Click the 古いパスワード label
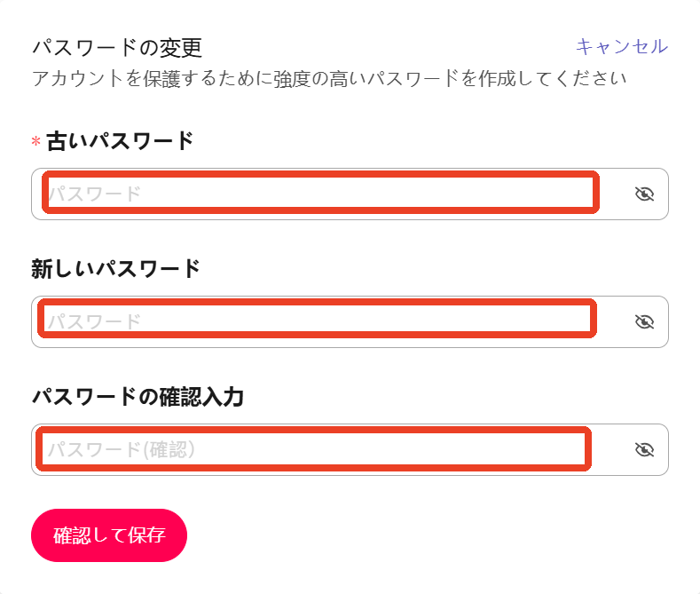This screenshot has height=594, width=700. [x=120, y=141]
